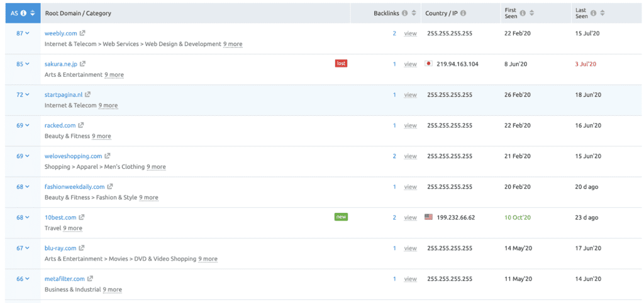The width and height of the screenshot is (644, 303).
Task: Show 9 more categories for weloveshopping.com
Action: 156,167
